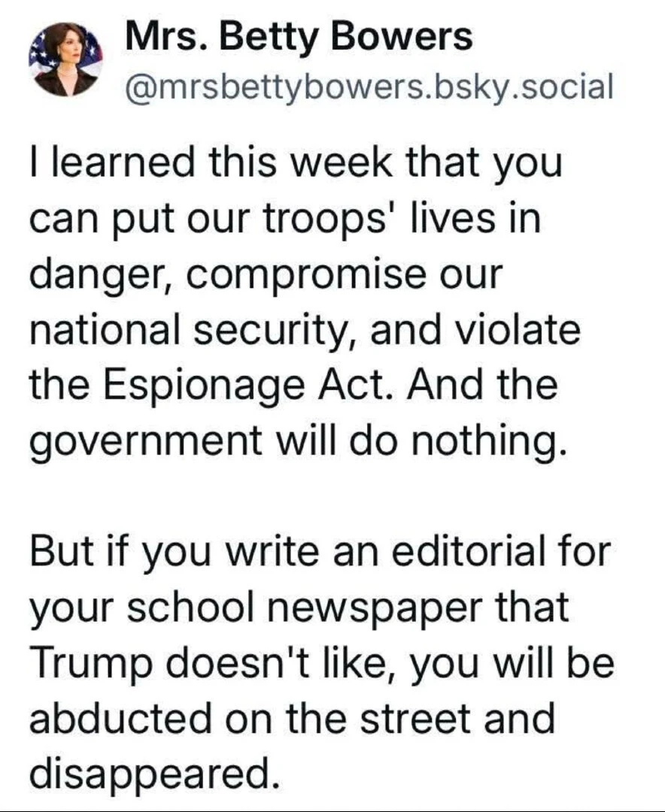Open the @mrsbettybowers.bsky.social handle link
Screen dimensions: 665x812
tap(369, 86)
